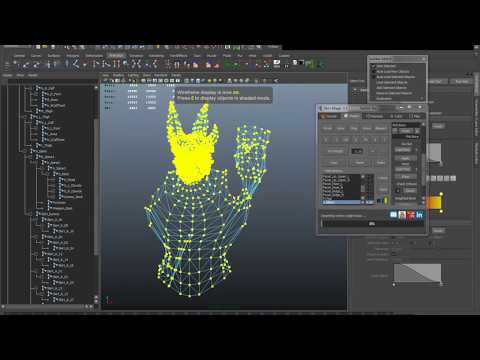
Task: Open the LinkedIn icon in skin tool window
Action: [419, 215]
